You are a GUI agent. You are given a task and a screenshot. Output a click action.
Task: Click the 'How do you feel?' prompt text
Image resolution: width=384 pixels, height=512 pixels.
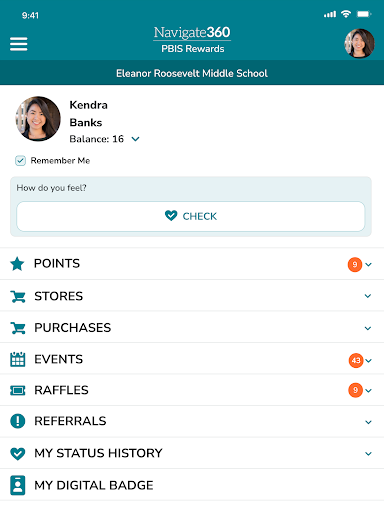click(51, 188)
